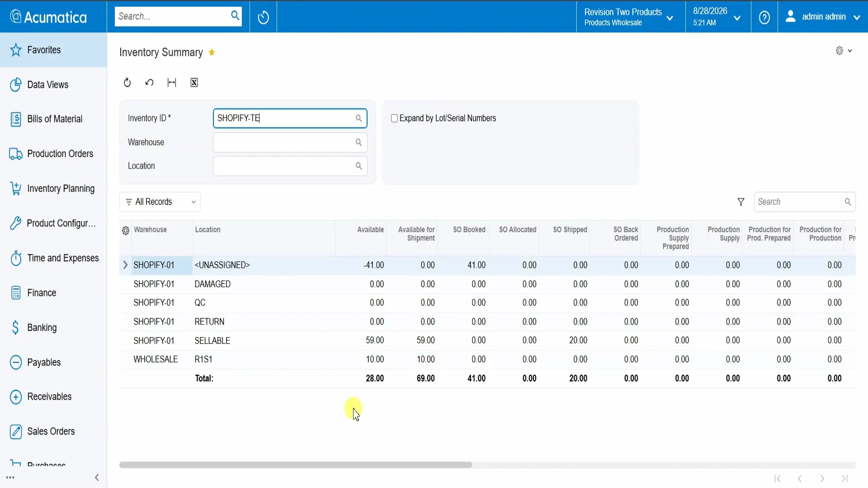
Task: Go to last page of grid
Action: [844, 479]
